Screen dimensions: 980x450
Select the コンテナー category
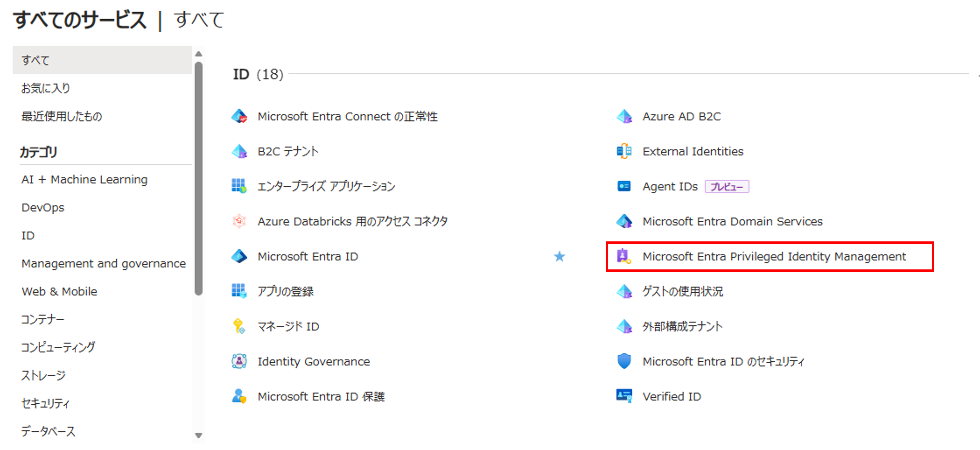(43, 319)
